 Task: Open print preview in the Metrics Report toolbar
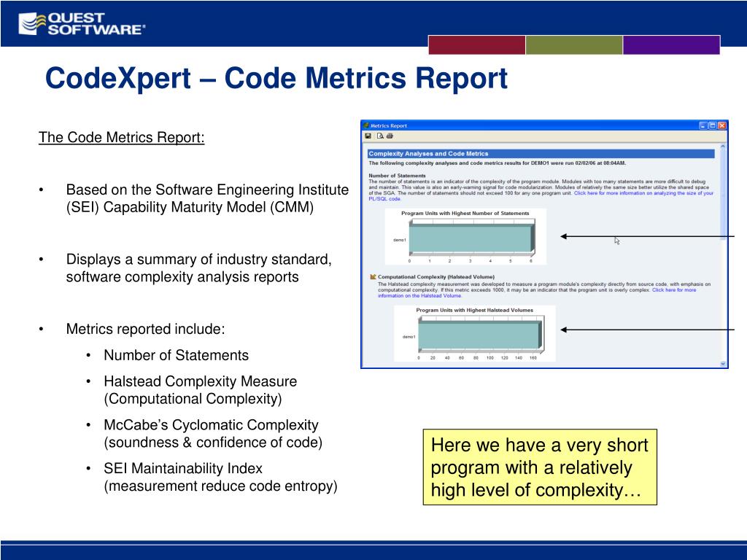380,136
